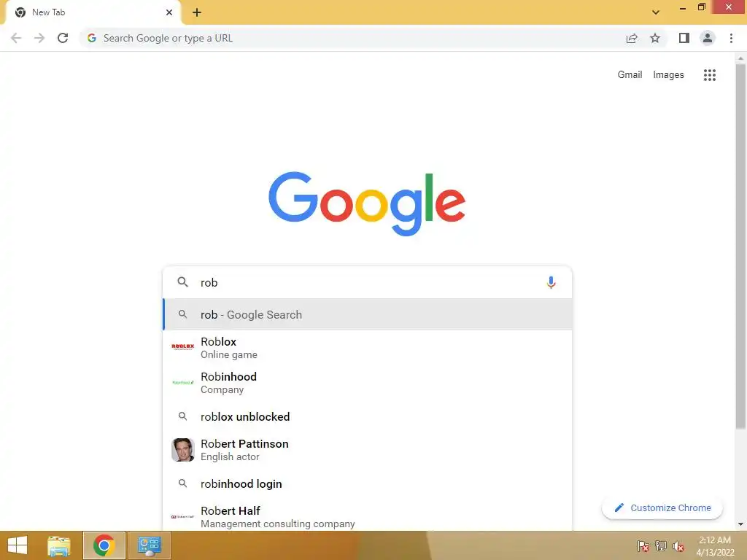Click the back navigation arrow

[16, 38]
